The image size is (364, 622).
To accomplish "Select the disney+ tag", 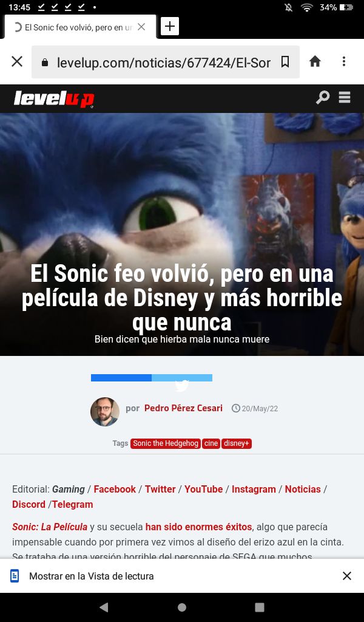I will click(237, 443).
